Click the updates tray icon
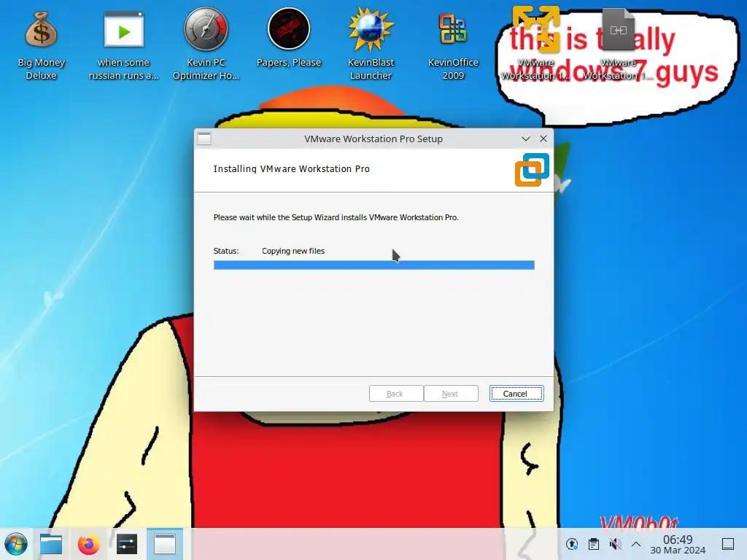The height and width of the screenshot is (560, 747). (x=572, y=544)
